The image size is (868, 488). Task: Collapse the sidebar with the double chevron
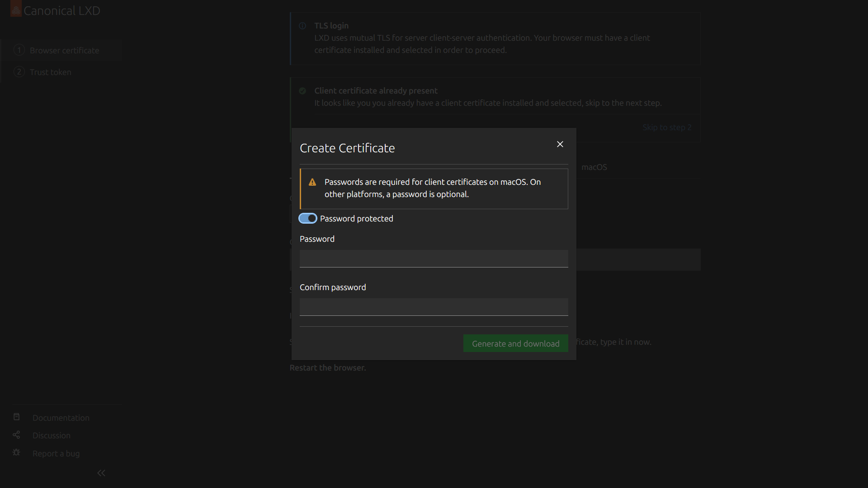tap(101, 473)
